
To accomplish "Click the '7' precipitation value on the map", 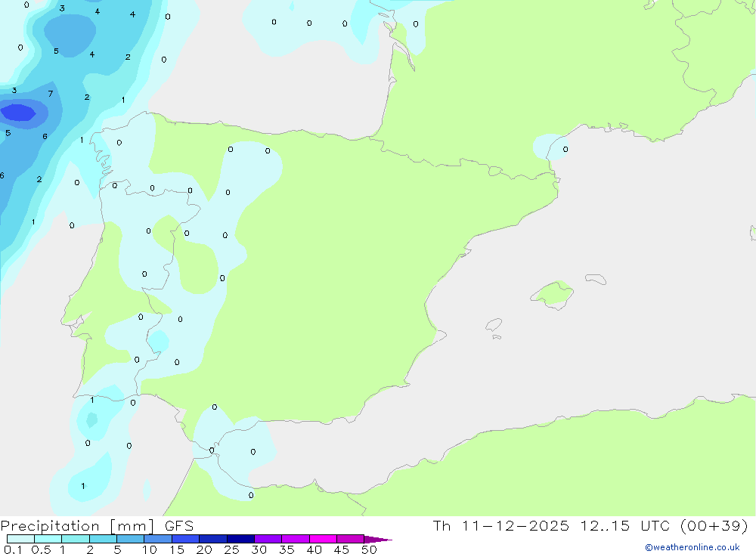I will 50,94.
